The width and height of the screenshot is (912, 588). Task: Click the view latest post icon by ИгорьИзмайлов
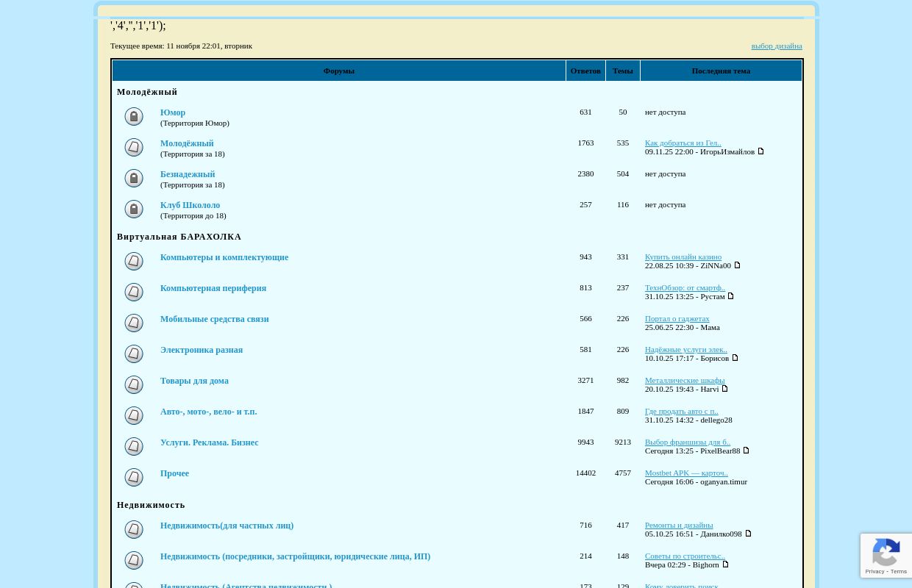(x=760, y=151)
